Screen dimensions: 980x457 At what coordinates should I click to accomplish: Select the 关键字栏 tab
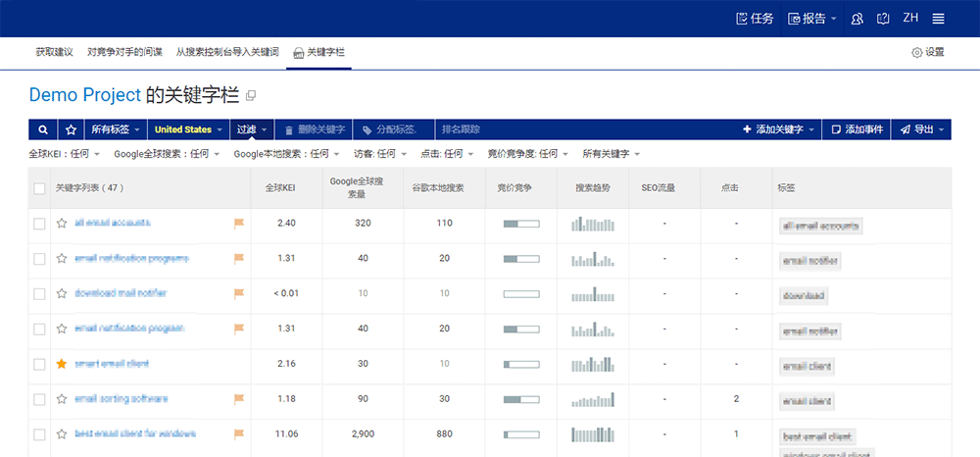click(318, 53)
